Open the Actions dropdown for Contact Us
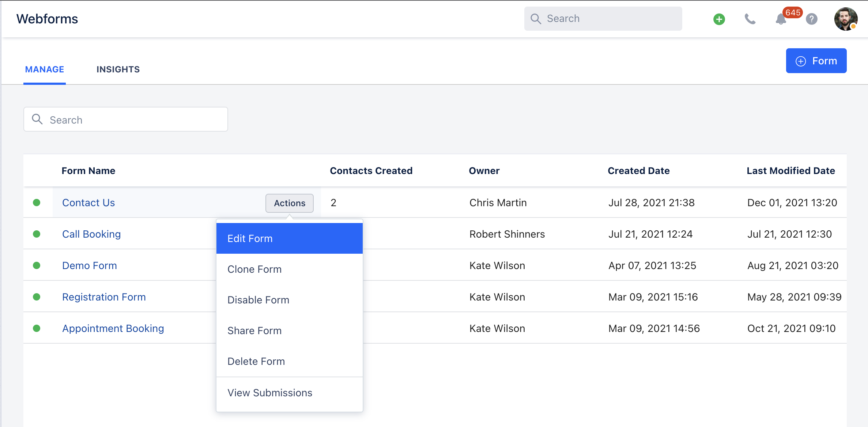This screenshot has height=427, width=868. point(290,203)
